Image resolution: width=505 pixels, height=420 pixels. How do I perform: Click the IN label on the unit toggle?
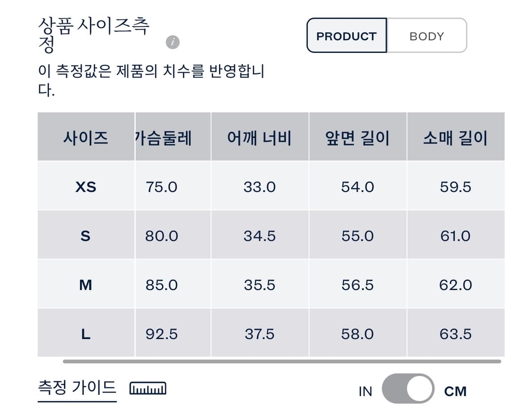click(366, 391)
